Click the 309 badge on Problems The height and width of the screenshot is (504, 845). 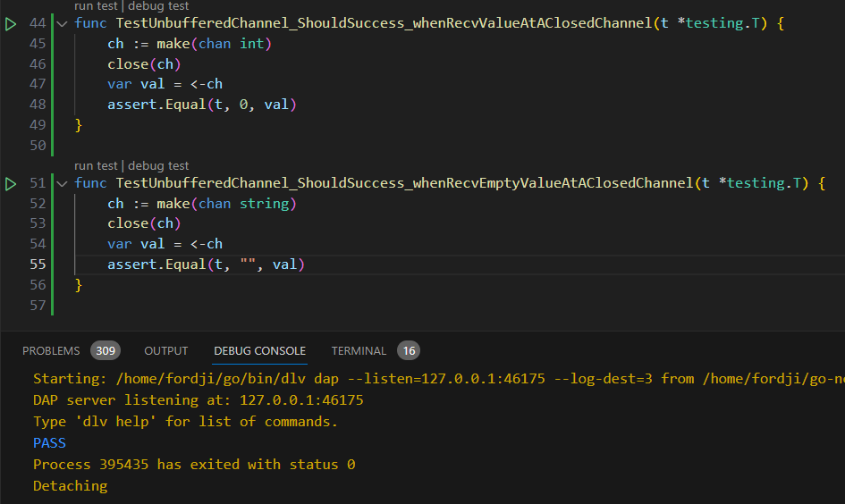[x=106, y=351]
